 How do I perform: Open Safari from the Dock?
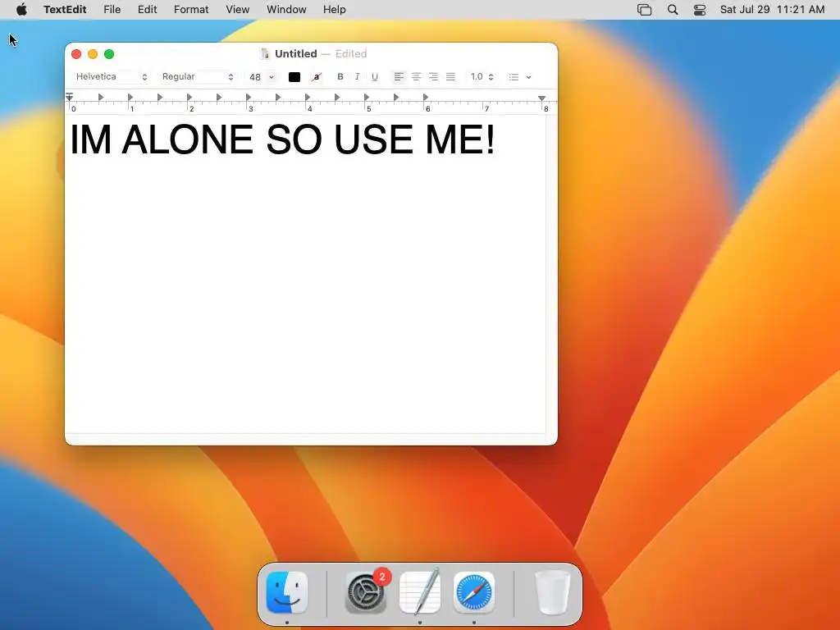(x=474, y=592)
